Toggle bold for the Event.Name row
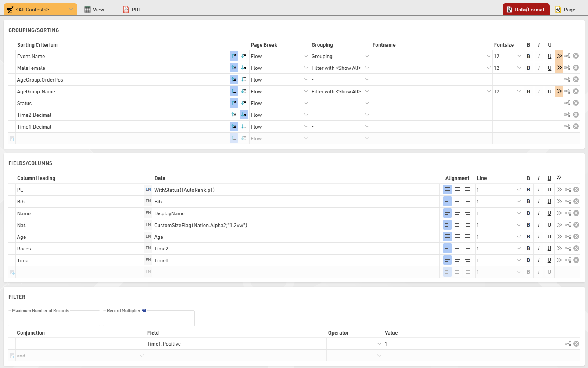 tap(528, 56)
